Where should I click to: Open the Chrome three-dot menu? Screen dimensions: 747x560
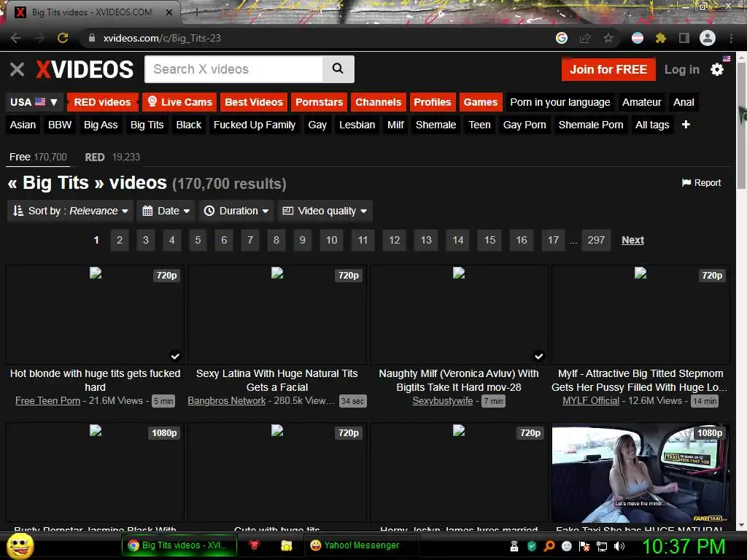(731, 38)
